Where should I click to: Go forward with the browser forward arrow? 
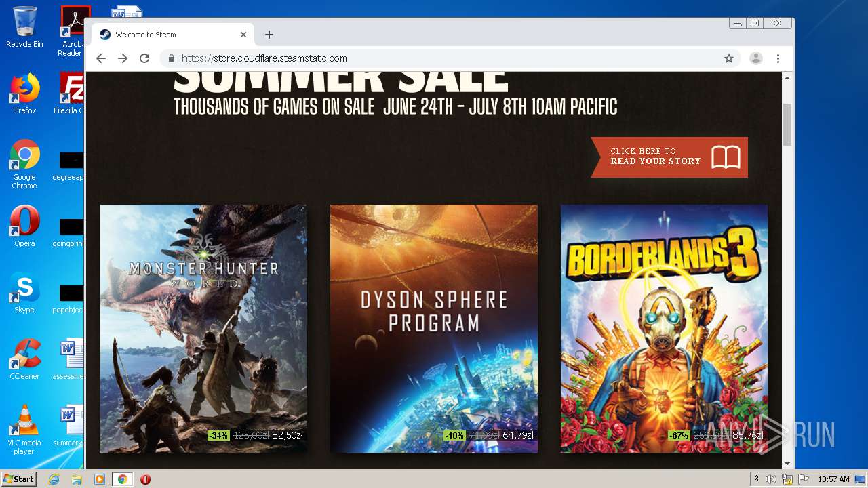tap(123, 58)
